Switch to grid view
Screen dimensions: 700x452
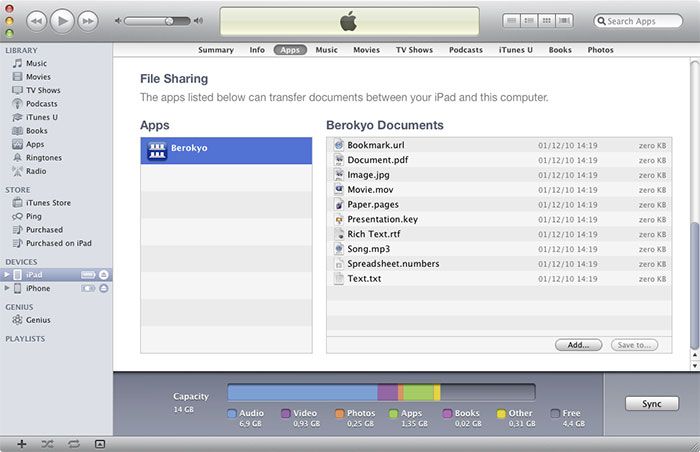point(546,21)
